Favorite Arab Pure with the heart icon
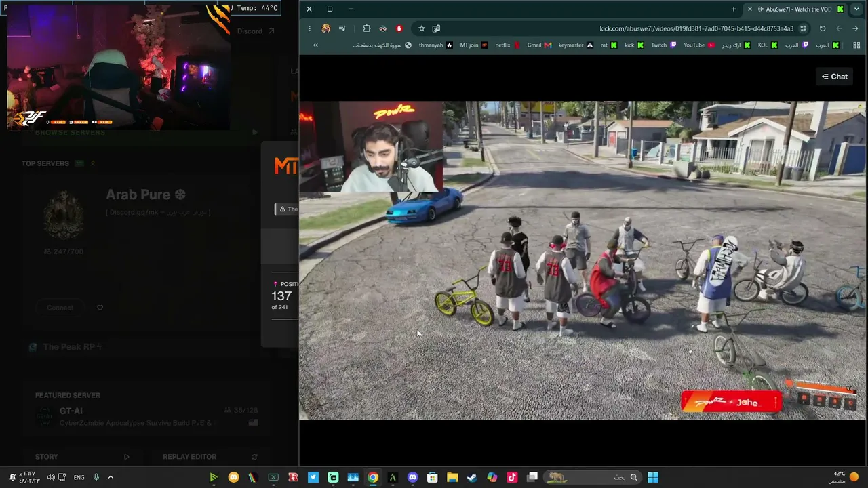This screenshot has width=868, height=488. click(x=100, y=308)
